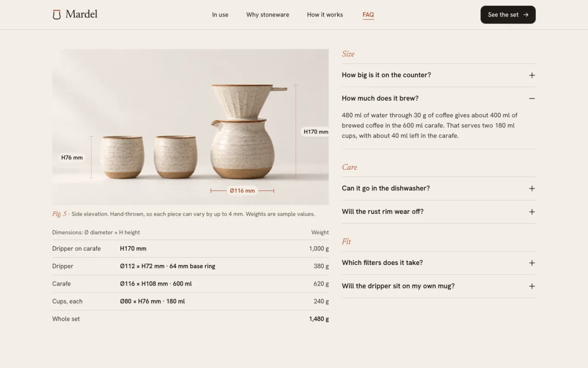Screen dimensions: 588x368
Task: Expand 'Which filters does it take?'
Action: coord(439,263)
